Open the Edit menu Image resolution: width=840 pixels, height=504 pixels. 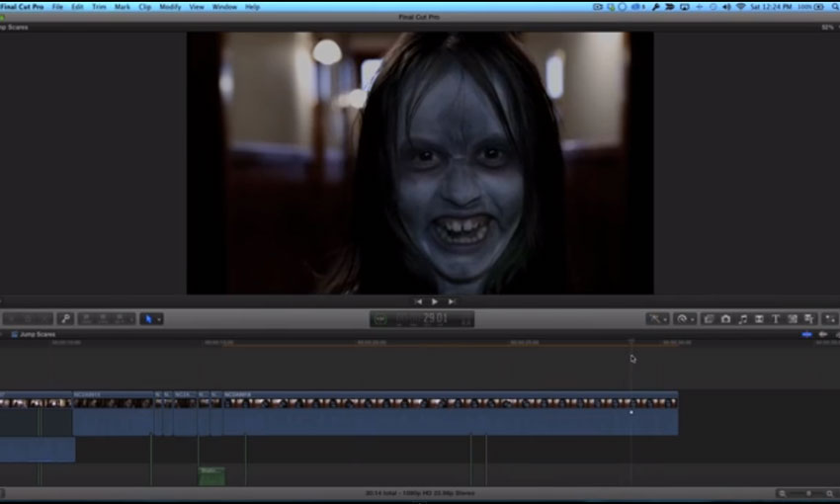point(77,7)
